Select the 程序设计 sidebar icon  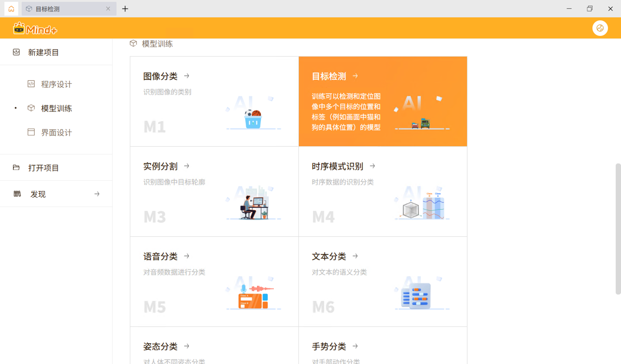pos(31,84)
